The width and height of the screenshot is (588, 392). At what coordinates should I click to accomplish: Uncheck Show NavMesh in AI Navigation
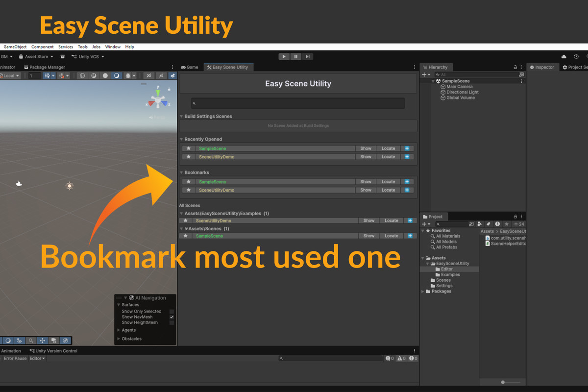coord(171,317)
